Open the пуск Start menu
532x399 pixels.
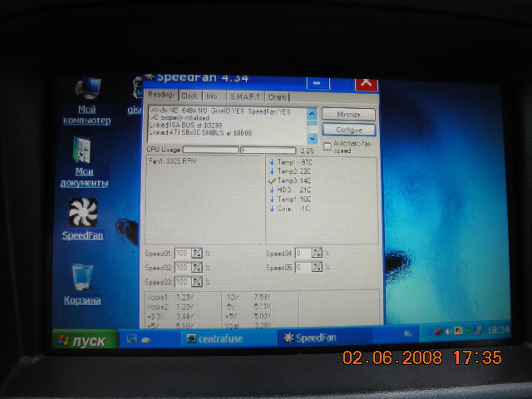tap(85, 340)
